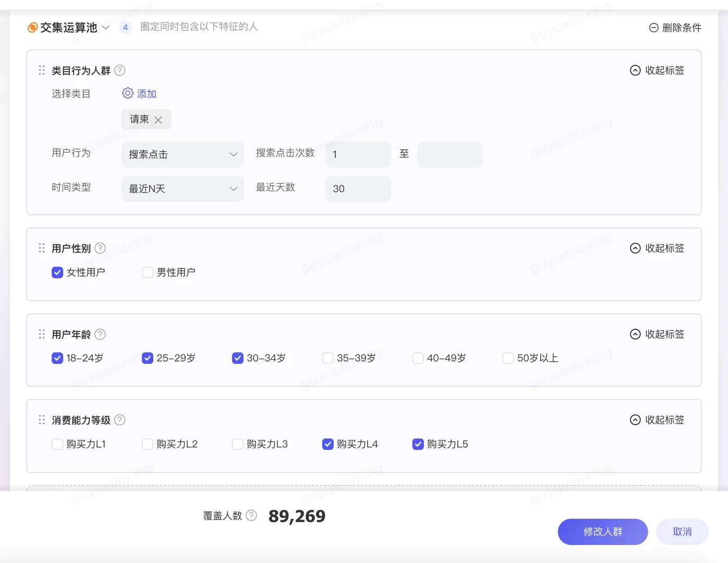Click the 修改人群 button
The image size is (728, 563).
tap(603, 532)
